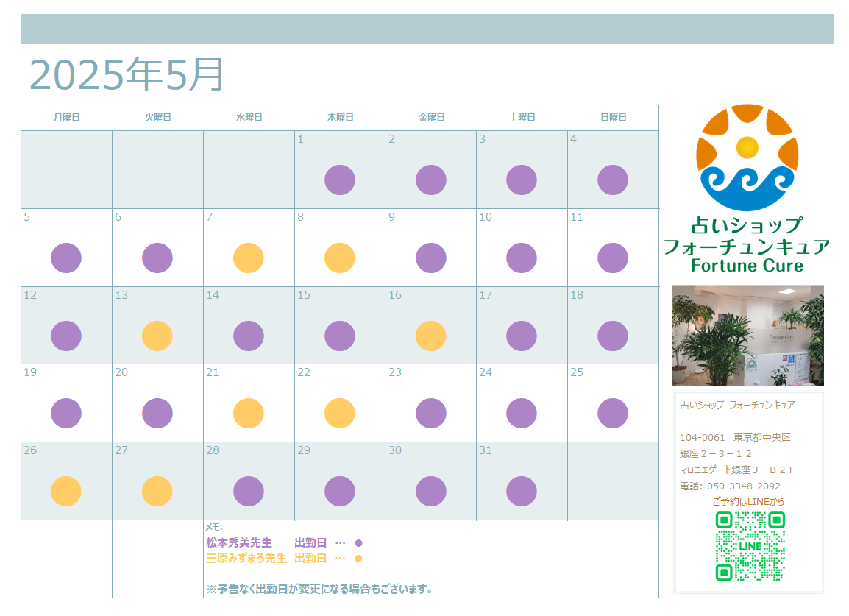Click the purple dot on May 17
Screen dimensions: 849x616
pos(522,336)
